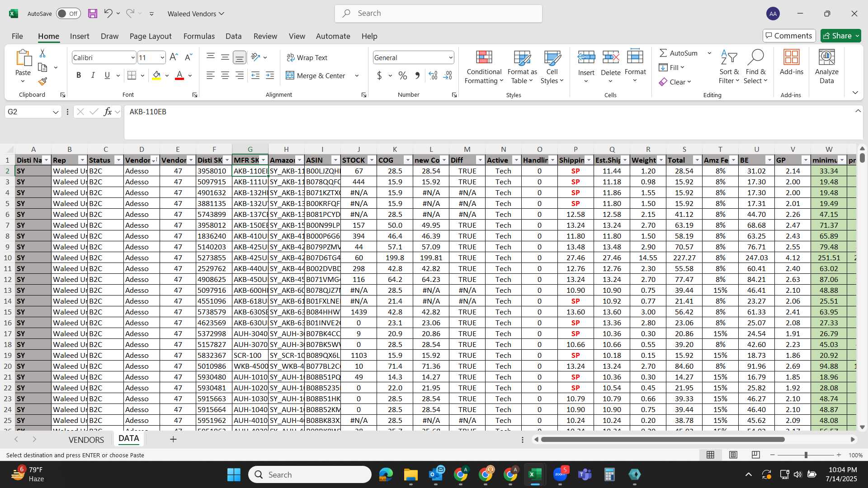Open File Explorer from the taskbar
The width and height of the screenshot is (868, 488).
411,474
